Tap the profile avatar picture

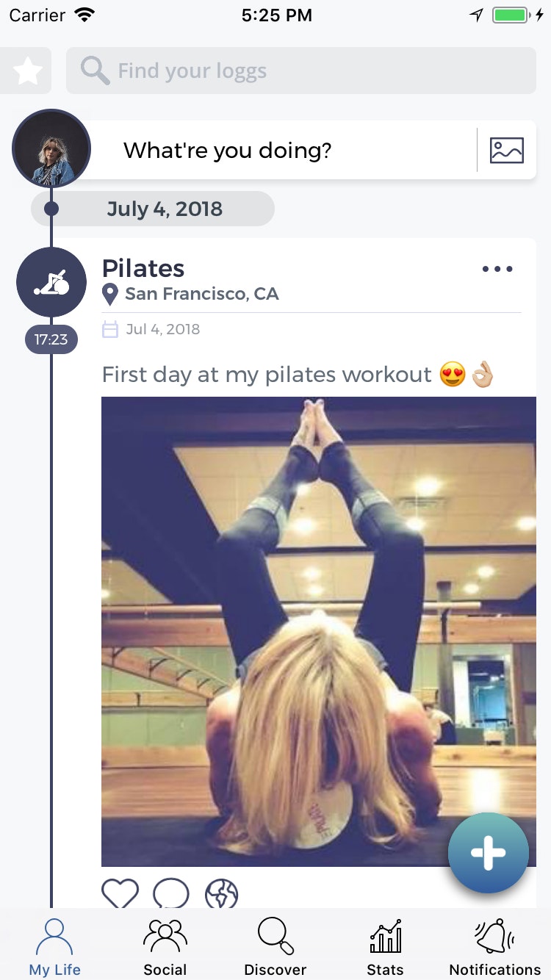click(51, 148)
